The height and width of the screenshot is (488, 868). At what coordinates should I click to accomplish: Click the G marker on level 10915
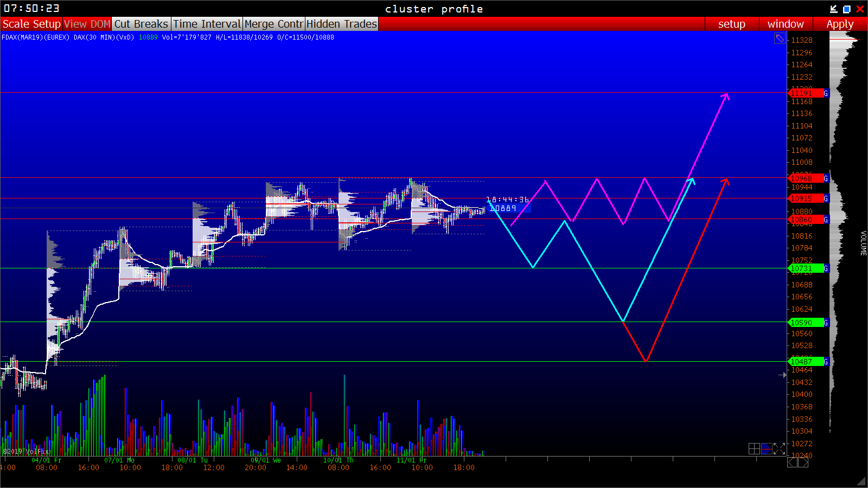(826, 198)
